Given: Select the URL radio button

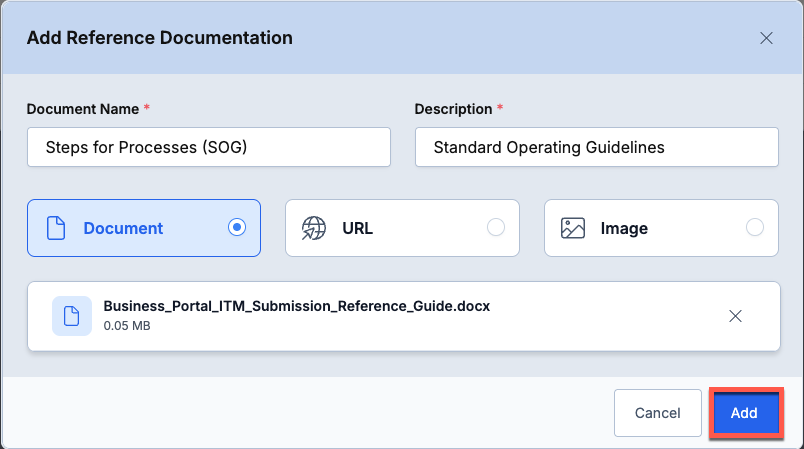Looking at the screenshot, I should click(496, 227).
